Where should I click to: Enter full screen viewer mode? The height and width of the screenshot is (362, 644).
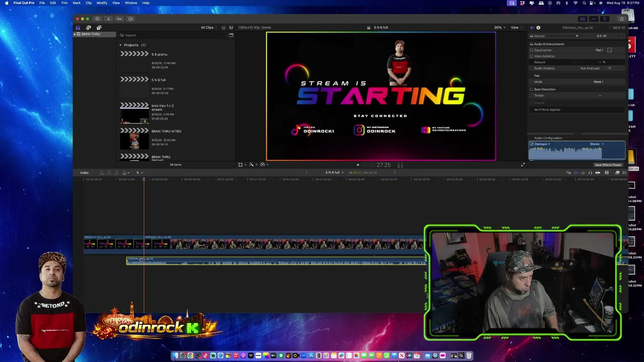coord(523,165)
